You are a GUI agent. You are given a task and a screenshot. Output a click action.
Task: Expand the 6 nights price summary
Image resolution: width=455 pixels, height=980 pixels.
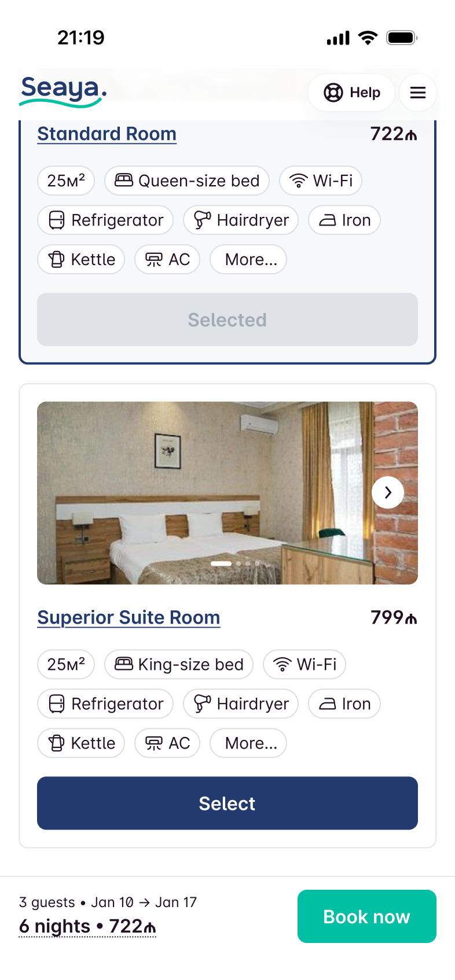coord(87,926)
